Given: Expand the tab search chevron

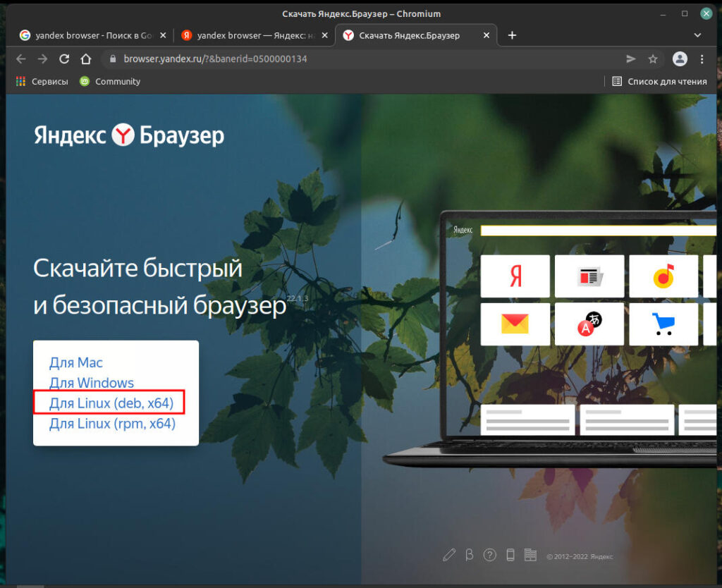Looking at the screenshot, I should pyautogui.click(x=698, y=35).
